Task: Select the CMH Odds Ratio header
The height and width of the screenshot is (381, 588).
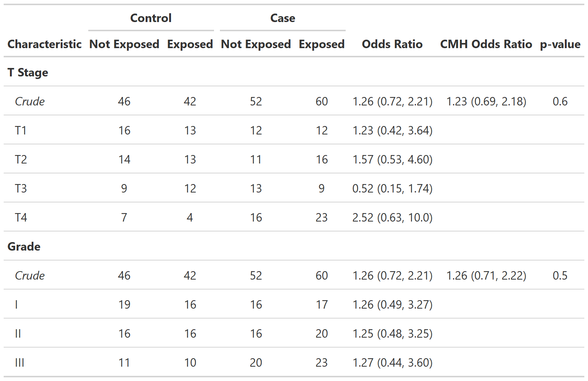Action: 486,44
